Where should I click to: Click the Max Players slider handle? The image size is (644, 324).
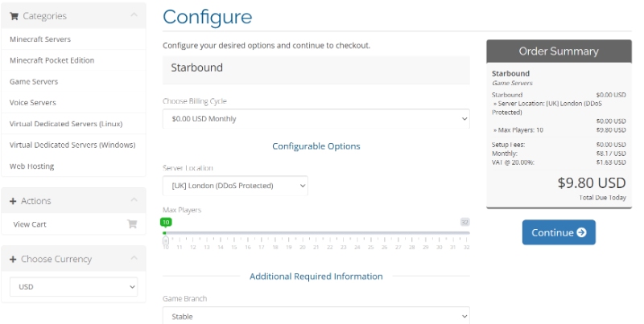(166, 240)
